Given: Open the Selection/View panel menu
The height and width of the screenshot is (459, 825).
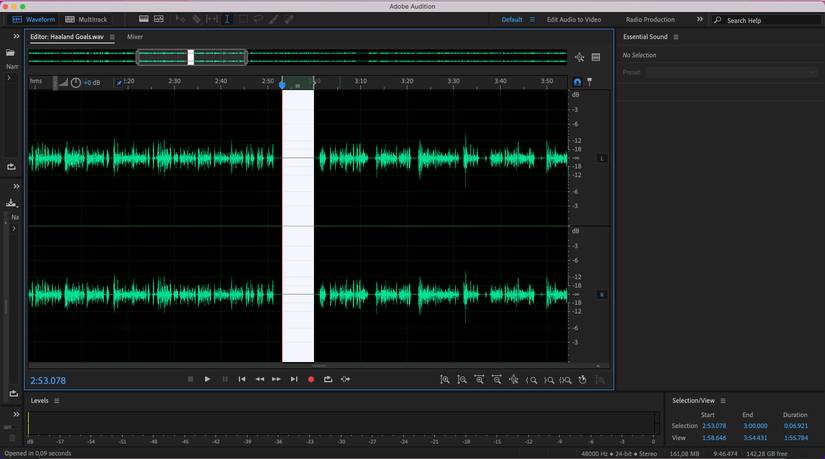Looking at the screenshot, I should [x=723, y=401].
